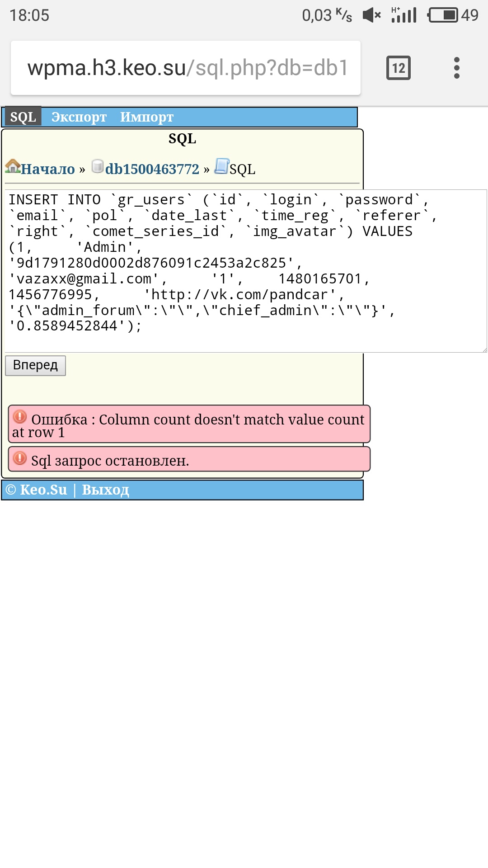Viewport: 488px width, 868px height.
Task: Tap the browser address bar URL
Action: tap(188, 68)
